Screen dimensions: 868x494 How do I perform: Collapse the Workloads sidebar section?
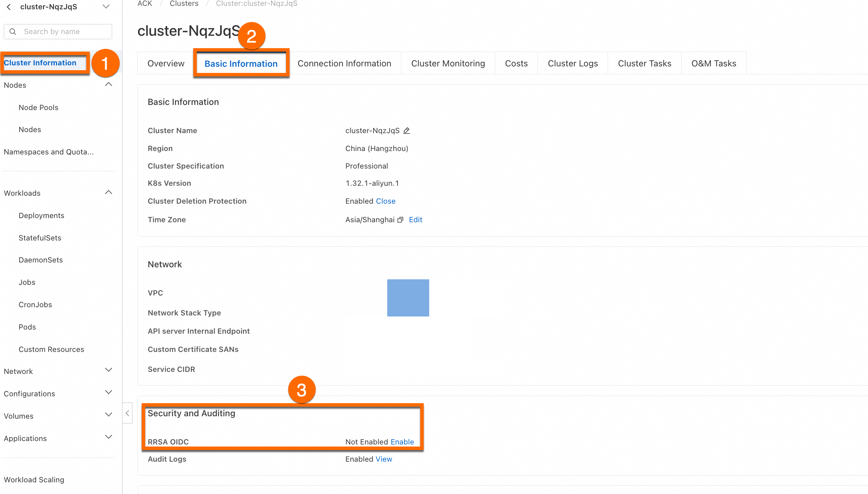point(108,193)
